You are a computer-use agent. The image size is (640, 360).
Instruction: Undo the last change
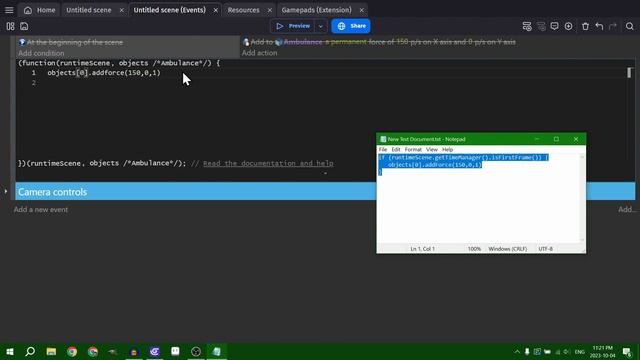tap(599, 26)
